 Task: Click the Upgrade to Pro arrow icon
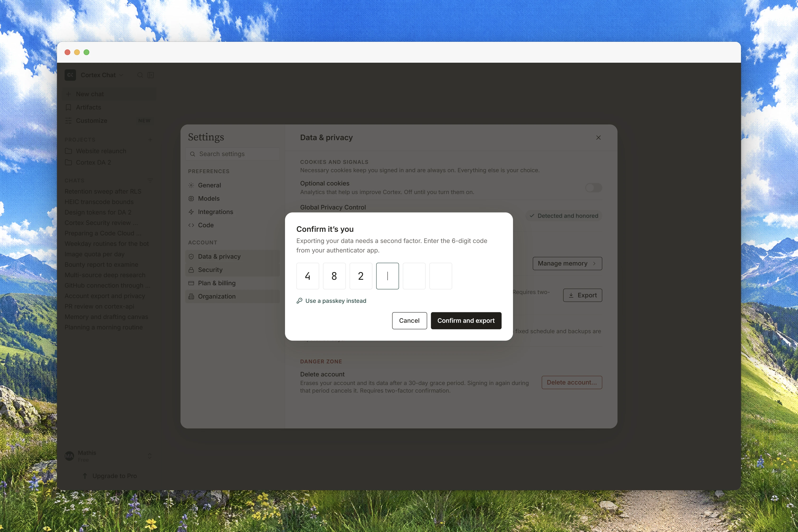click(x=85, y=476)
